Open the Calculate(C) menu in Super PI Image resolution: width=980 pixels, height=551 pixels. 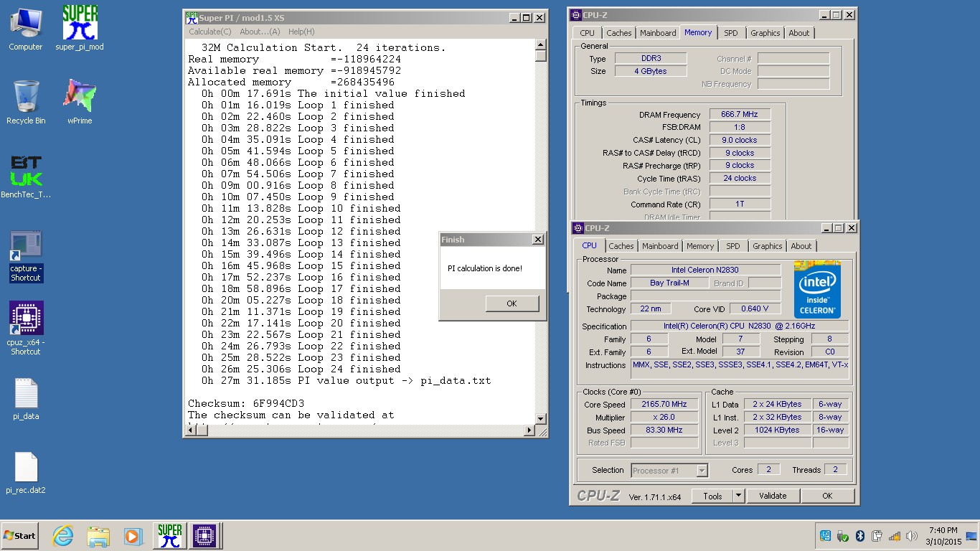coord(210,32)
